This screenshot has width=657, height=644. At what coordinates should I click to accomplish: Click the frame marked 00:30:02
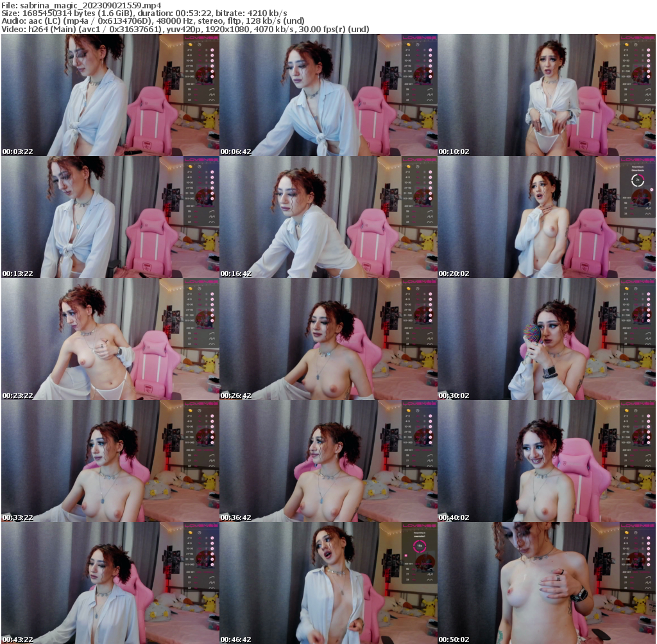tap(546, 339)
